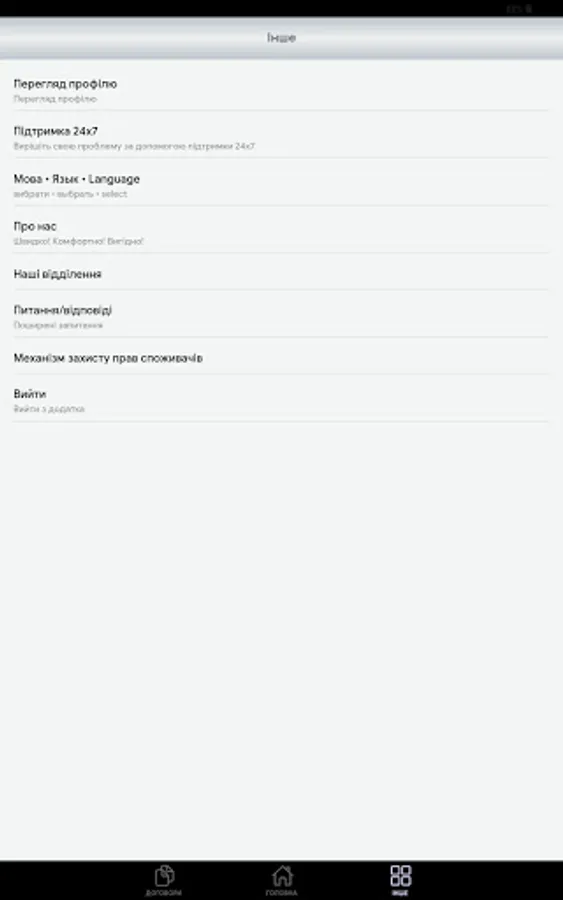
Task: Open Питання/відповіді FAQ item
Action: 281,316
